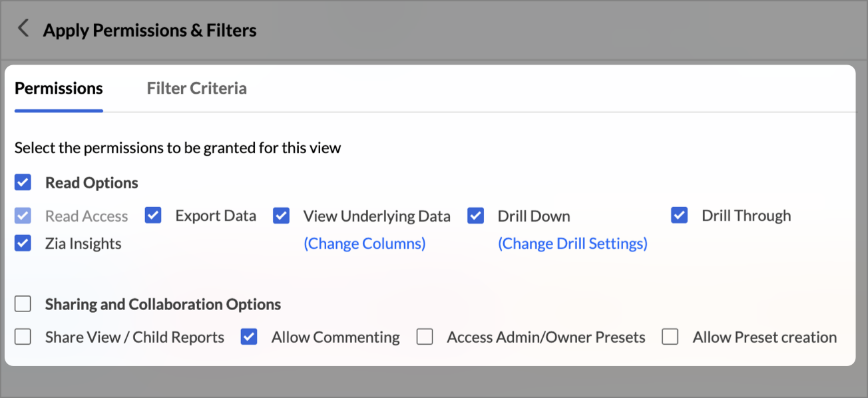Open the Change Columns link

coord(364,244)
